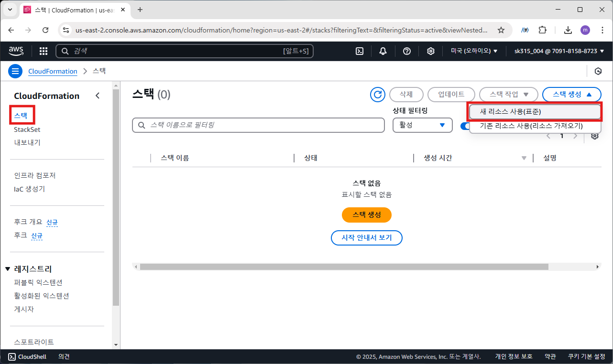Open 스택 in the side navigation
Image resolution: width=613 pixels, height=364 pixels.
tap(21, 116)
